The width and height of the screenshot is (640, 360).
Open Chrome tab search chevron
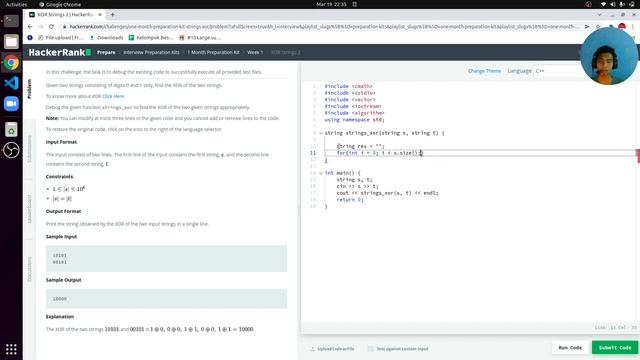pyautogui.click(x=599, y=15)
